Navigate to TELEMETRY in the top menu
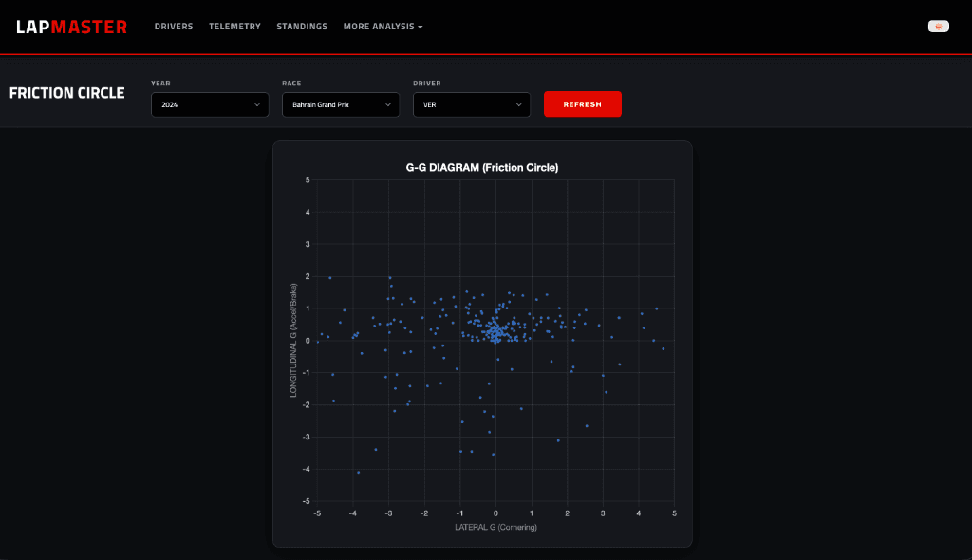This screenshot has height=560, width=972. point(234,27)
